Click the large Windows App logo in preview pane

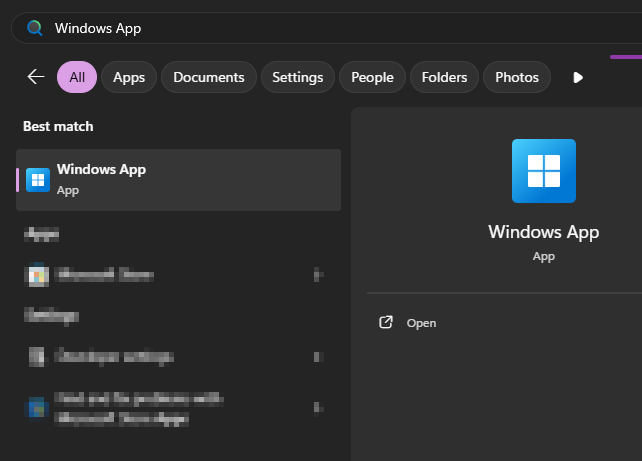543,171
